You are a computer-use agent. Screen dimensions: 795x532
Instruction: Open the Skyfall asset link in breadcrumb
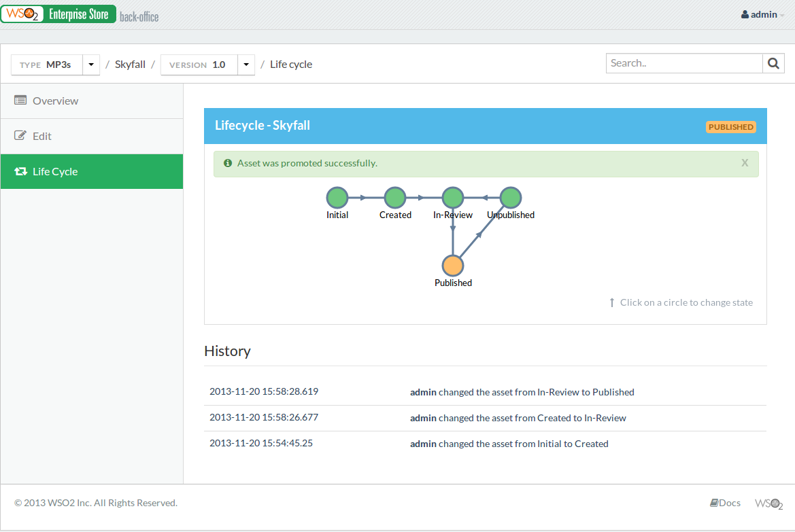click(129, 64)
